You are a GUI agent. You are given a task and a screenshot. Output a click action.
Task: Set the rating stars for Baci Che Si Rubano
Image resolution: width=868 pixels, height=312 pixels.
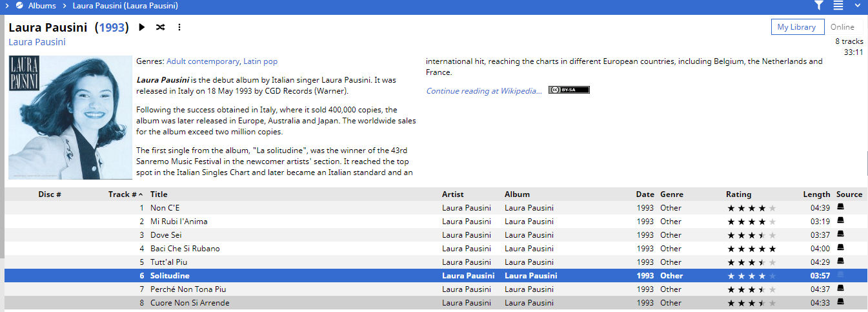pos(751,249)
